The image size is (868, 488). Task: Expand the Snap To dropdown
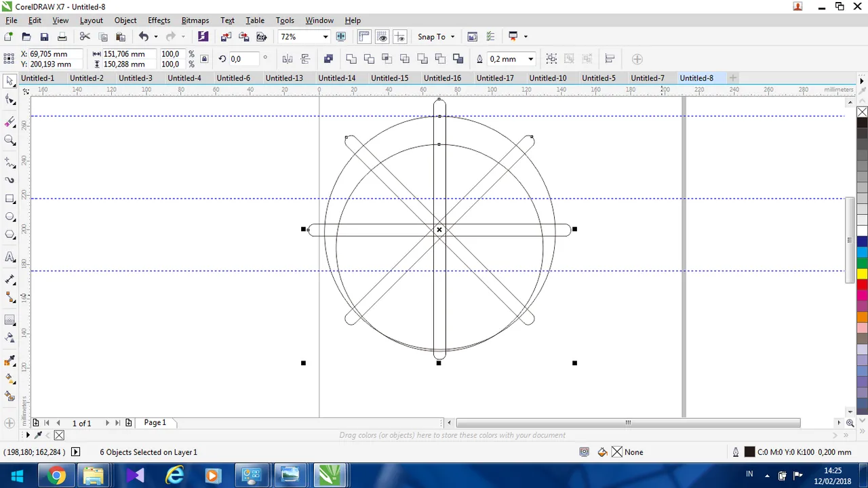pyautogui.click(x=452, y=37)
